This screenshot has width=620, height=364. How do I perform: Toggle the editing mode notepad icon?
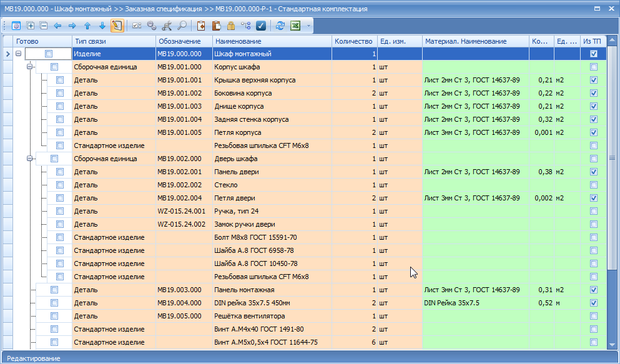click(117, 26)
